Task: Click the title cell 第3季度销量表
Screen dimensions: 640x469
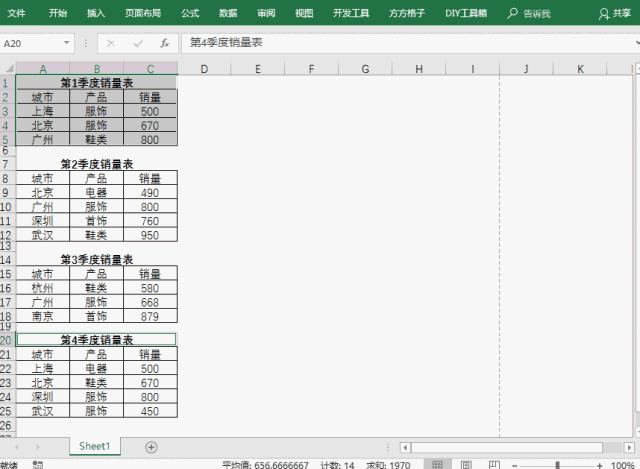Action: pos(96,259)
